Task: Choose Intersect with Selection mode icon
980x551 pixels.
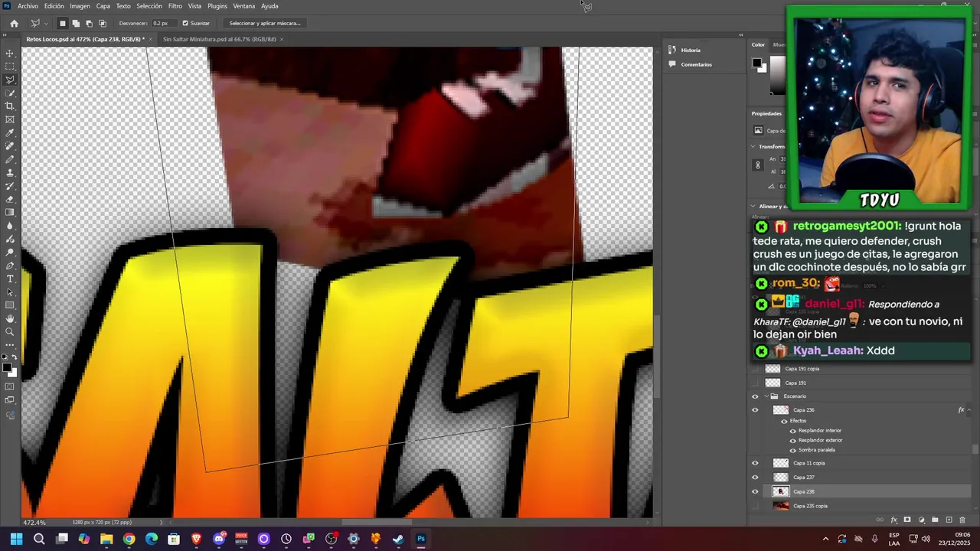Action: [102, 23]
